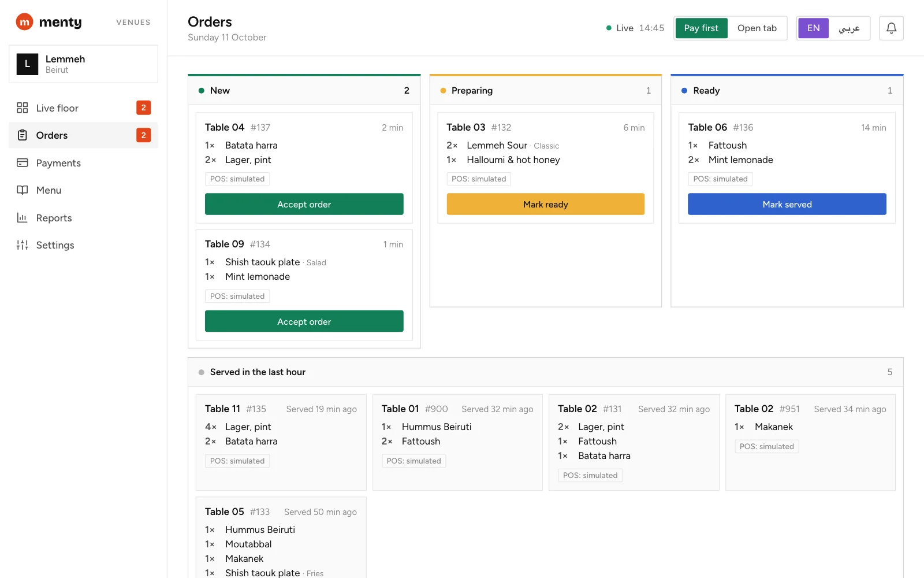
Task: Mark Table 03 order ready
Action: (545, 204)
